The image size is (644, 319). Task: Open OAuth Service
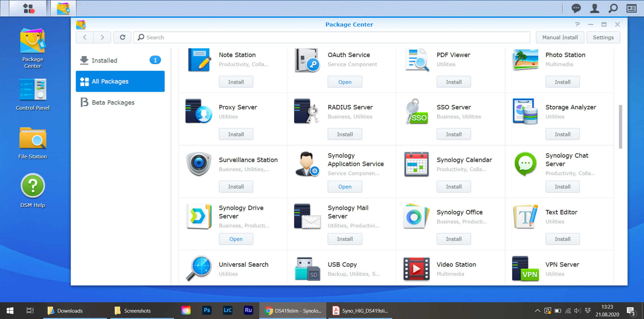(x=345, y=82)
